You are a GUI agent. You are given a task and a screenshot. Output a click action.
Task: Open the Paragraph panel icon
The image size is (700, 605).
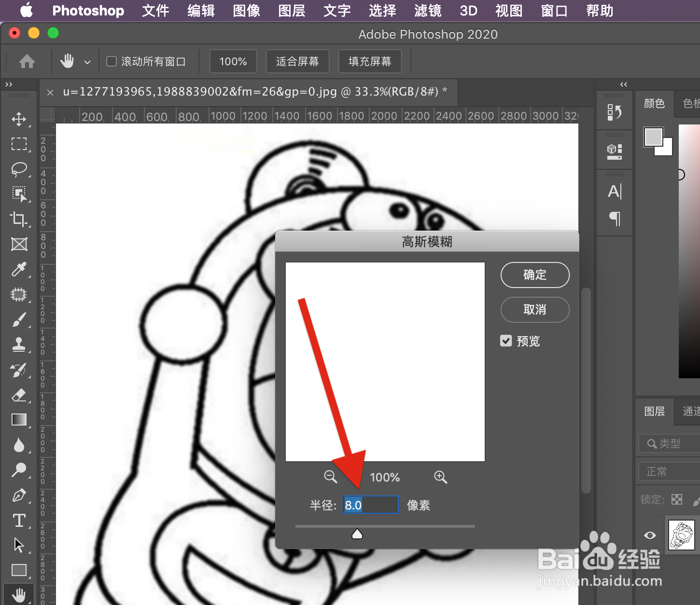coord(615,219)
